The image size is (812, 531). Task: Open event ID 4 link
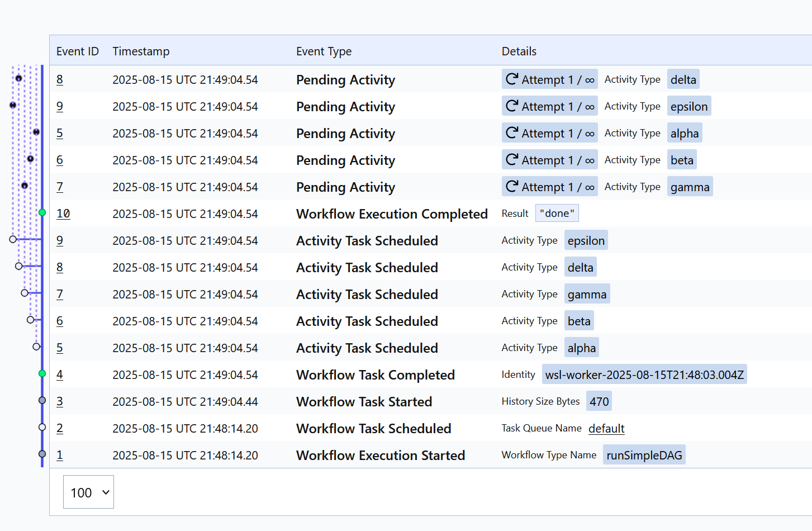[60, 374]
